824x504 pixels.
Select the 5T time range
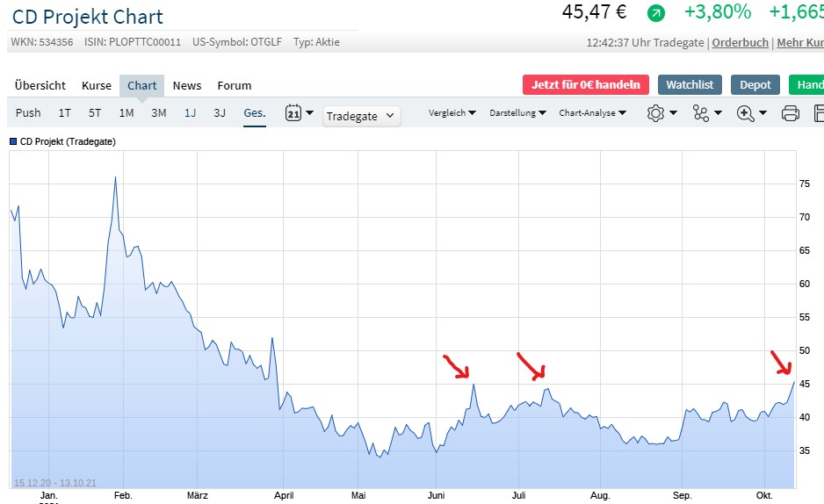pyautogui.click(x=95, y=113)
